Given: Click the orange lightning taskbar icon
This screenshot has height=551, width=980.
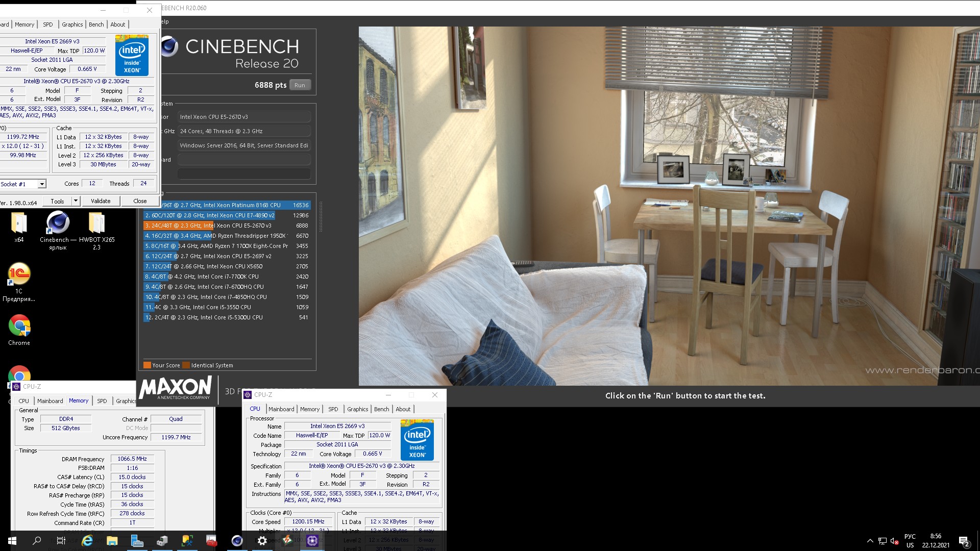Looking at the screenshot, I should [287, 540].
